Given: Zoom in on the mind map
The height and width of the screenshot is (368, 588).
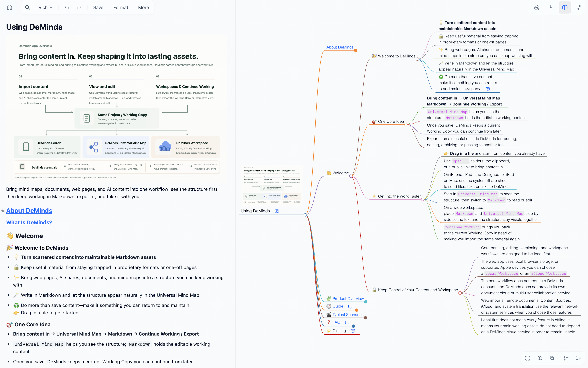Looking at the screenshot, I should [x=540, y=358].
